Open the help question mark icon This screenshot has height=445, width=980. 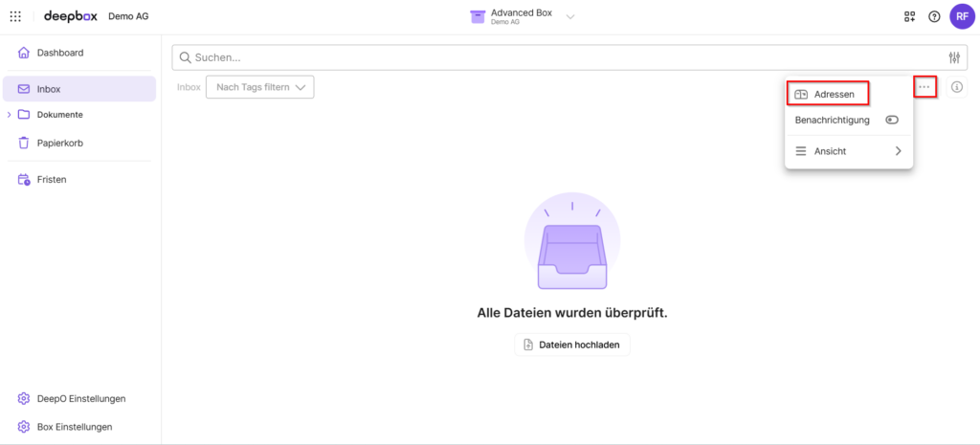coord(934,17)
